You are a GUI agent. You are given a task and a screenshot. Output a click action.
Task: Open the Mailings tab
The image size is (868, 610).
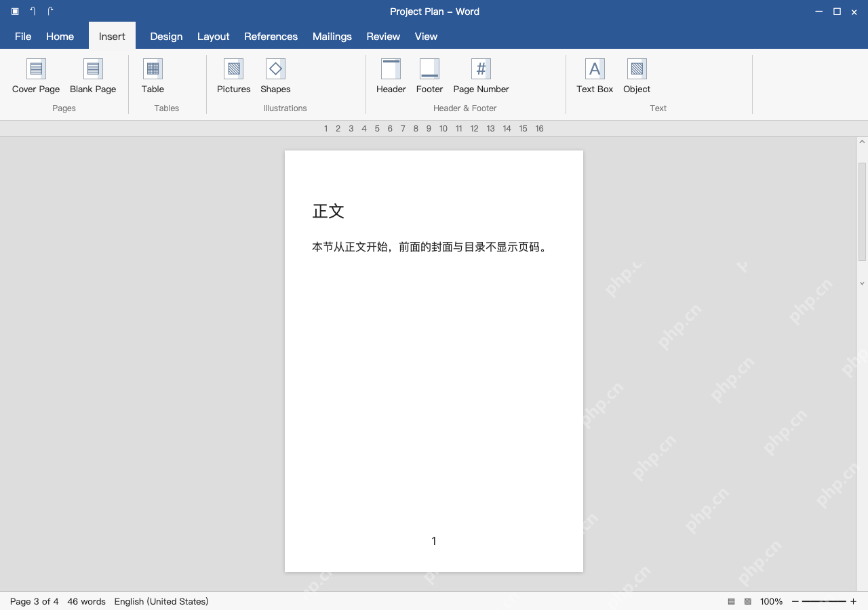click(332, 37)
